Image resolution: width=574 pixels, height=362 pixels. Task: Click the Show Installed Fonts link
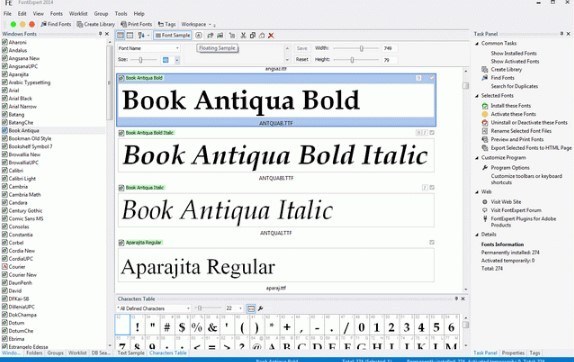click(513, 53)
